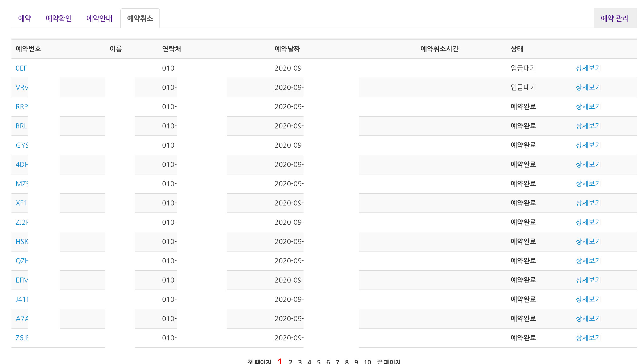643x364 pixels.
Task: Click the 예약날짜 column header
Action: (x=287, y=49)
